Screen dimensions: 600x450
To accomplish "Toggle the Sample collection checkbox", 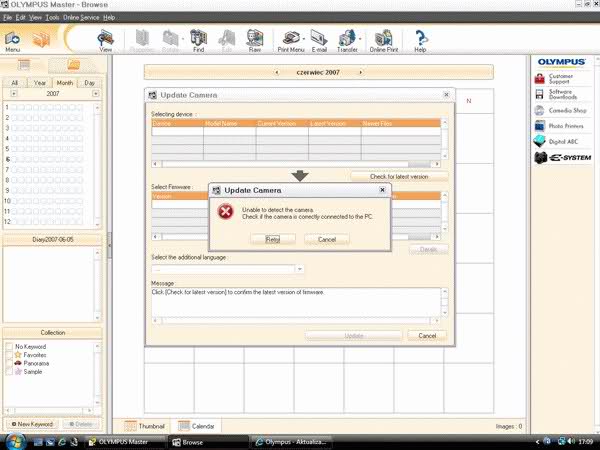I will coord(9,372).
